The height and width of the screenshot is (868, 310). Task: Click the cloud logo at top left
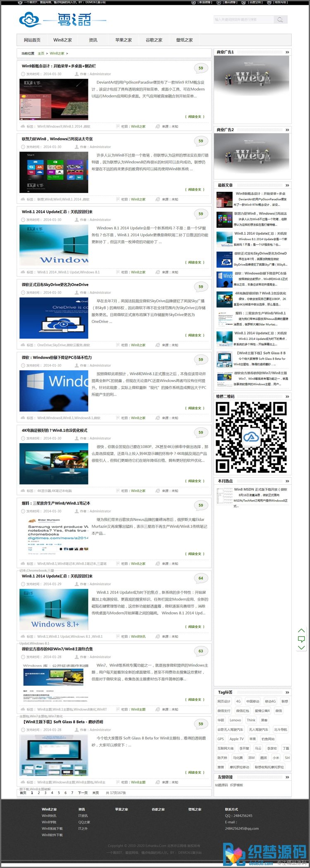point(30,19)
